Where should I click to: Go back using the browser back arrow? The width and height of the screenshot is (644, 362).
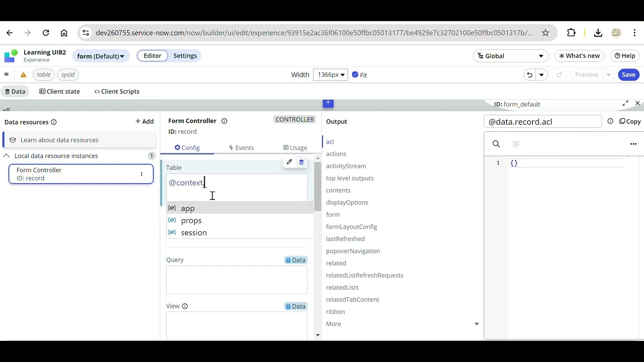10,33
